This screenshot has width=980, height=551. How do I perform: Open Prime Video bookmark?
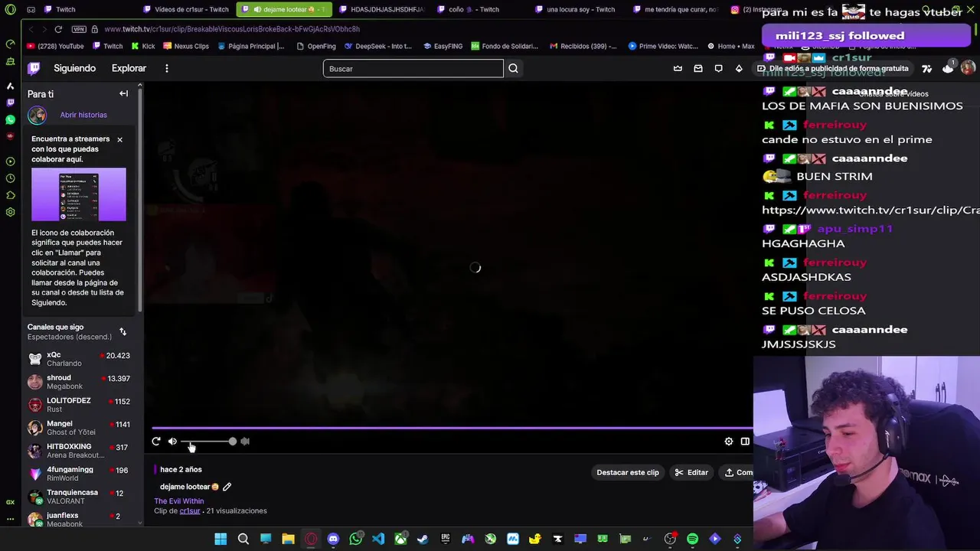[x=663, y=46]
